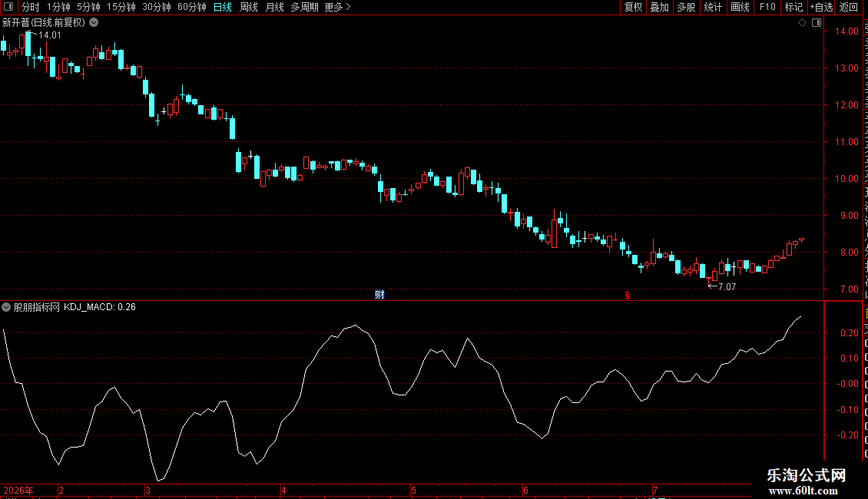Click the 14.00 price axis label

(846, 31)
